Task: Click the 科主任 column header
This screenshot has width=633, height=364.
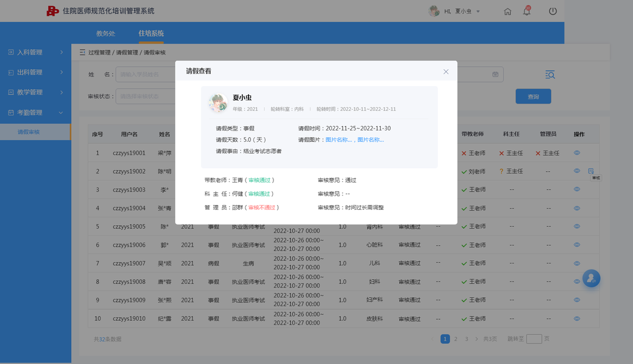Action: pyautogui.click(x=511, y=134)
